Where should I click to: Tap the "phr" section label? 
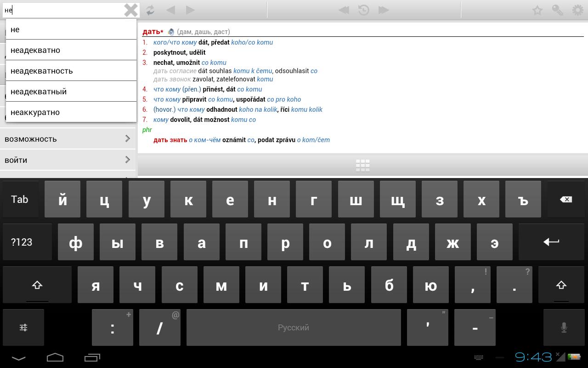[x=147, y=130]
